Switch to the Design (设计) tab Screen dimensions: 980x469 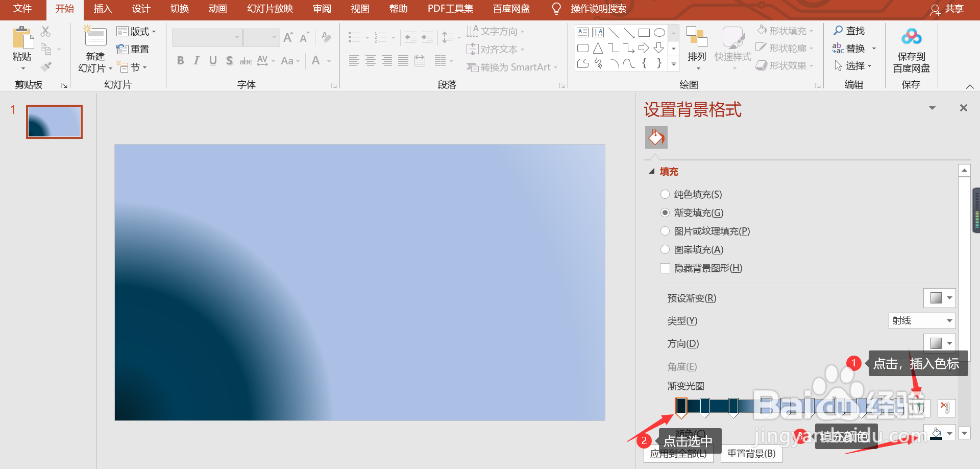click(141, 9)
